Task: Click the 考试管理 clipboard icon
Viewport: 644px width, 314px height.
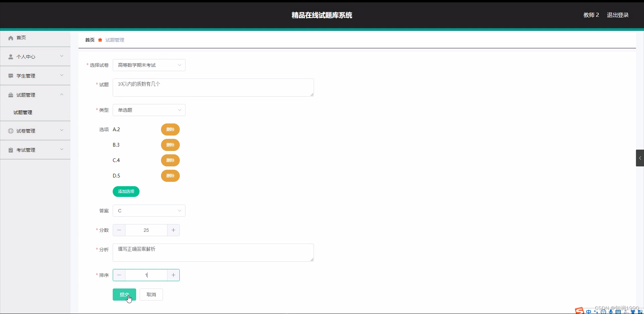Action: coord(10,150)
